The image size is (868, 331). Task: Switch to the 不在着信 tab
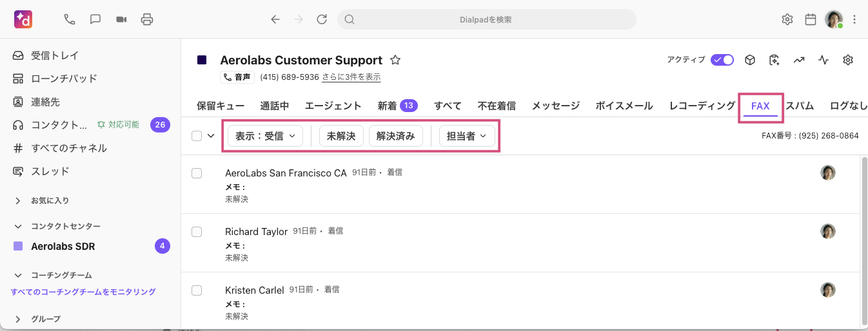496,106
